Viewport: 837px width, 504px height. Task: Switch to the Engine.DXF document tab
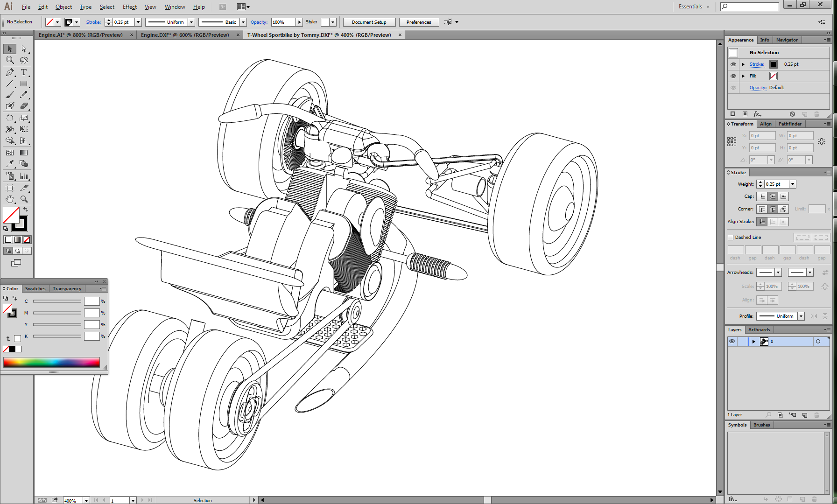coord(185,35)
